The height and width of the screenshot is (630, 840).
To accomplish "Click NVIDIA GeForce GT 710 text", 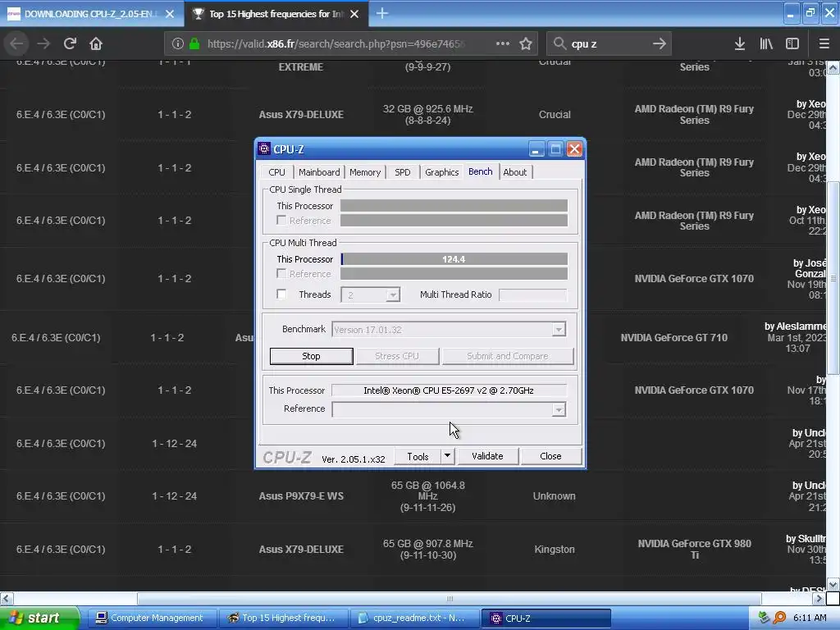I will point(674,337).
